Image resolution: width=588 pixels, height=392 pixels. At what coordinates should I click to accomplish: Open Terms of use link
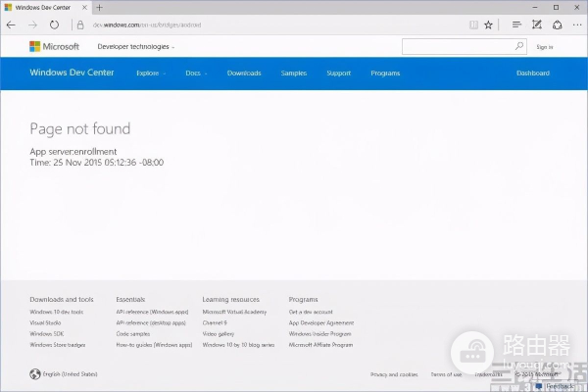coord(446,374)
